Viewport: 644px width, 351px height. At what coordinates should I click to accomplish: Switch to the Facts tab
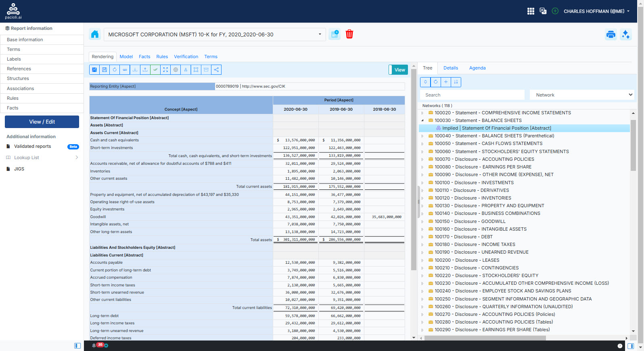[144, 57]
